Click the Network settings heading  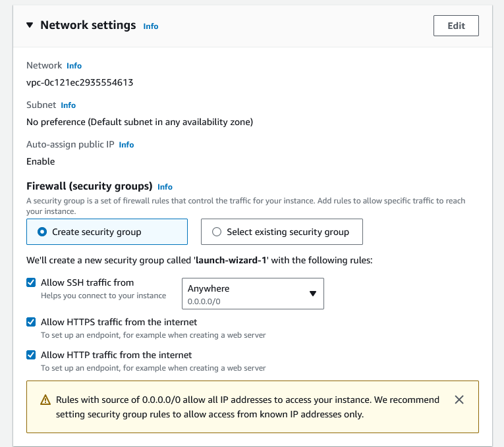88,25
